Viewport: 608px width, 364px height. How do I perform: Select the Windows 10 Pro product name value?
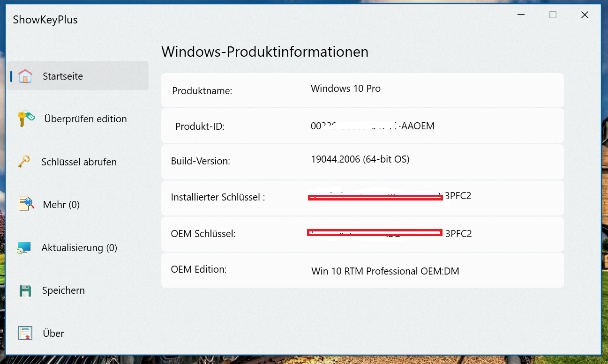pos(345,88)
